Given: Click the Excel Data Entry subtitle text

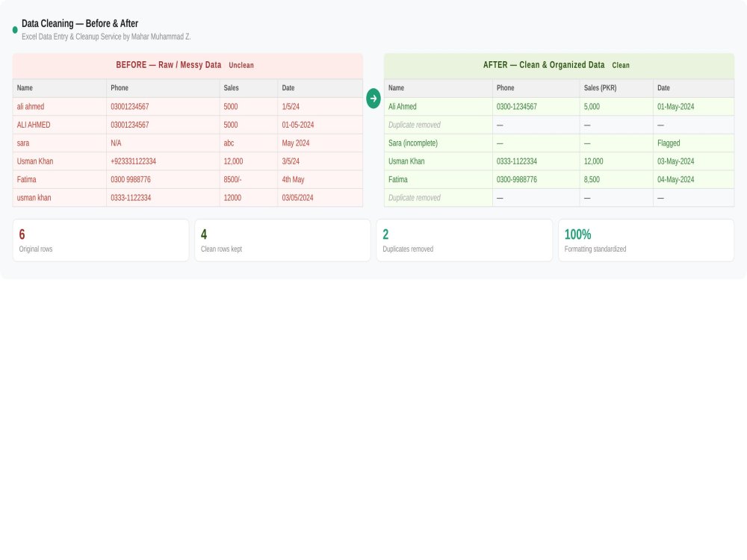Looking at the screenshot, I should point(106,37).
